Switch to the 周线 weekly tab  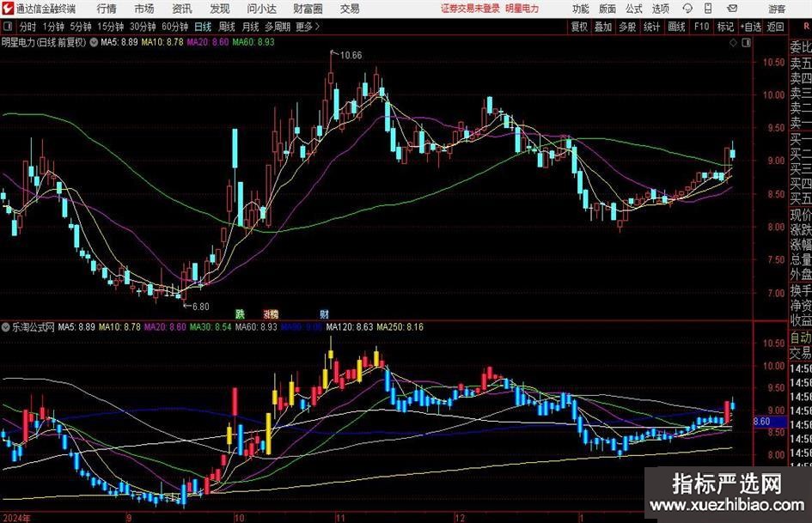pos(226,27)
